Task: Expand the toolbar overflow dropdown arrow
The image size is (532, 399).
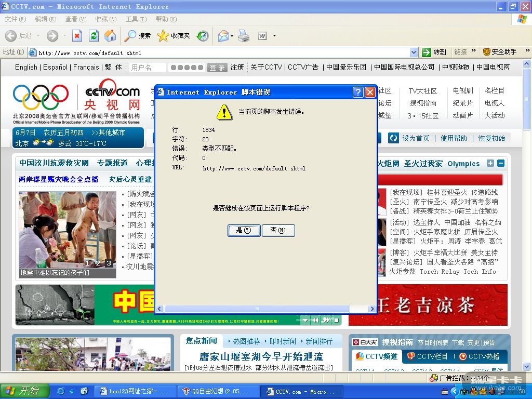Action: 274,36
